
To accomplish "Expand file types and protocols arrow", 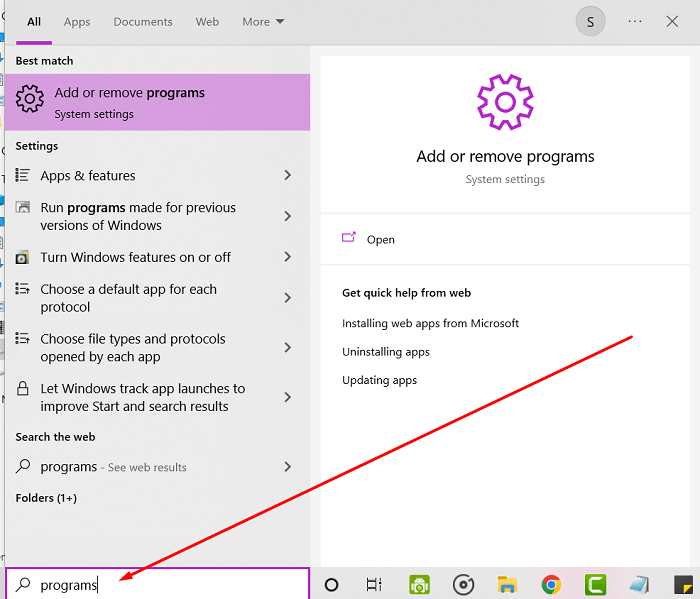I will (x=288, y=347).
